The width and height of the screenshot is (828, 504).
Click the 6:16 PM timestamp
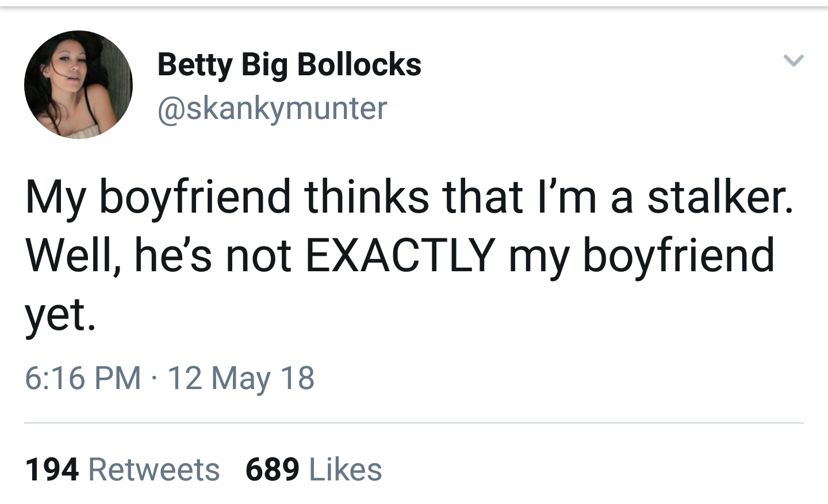coord(83,378)
